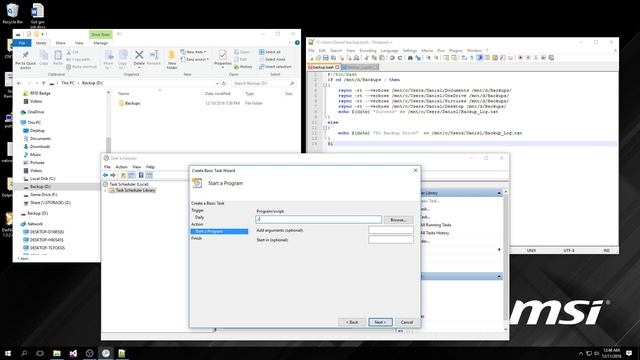
Task: Click the taskbar search icon
Action: [24, 353]
